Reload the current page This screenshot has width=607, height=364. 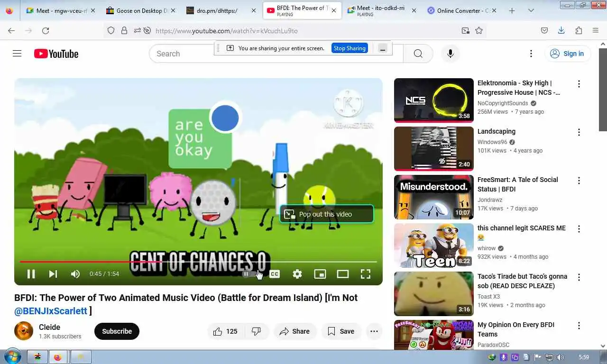[46, 30]
